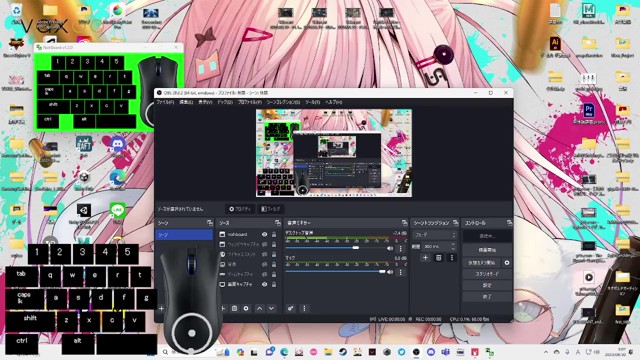Click the monitor icon of the 画面キャプチャ source
The width and height of the screenshot is (640, 360).
pyautogui.click(x=222, y=284)
